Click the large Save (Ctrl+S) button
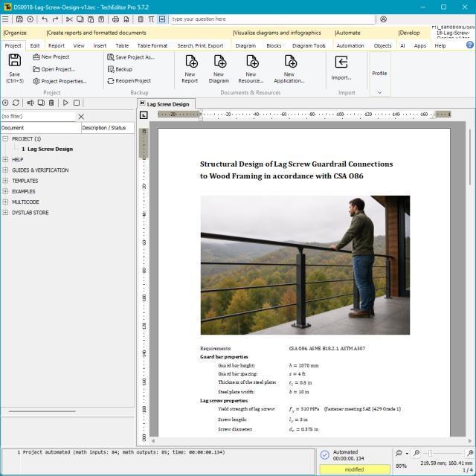The width and height of the screenshot is (476, 476). click(x=15, y=68)
